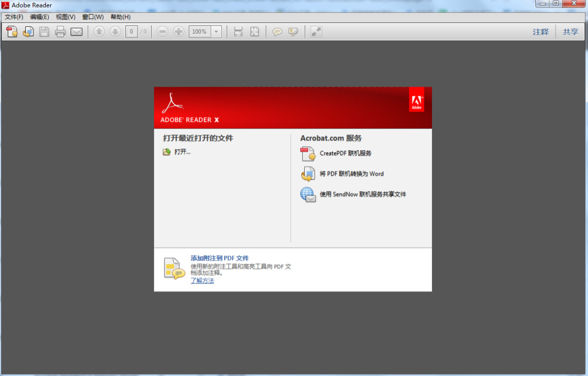Image resolution: width=588 pixels, height=376 pixels.
Task: Click the convert PDF to Word toolbar icon
Action: (28, 32)
